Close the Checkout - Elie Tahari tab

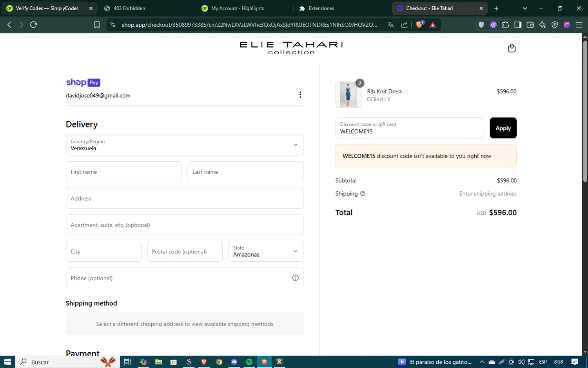click(x=481, y=8)
